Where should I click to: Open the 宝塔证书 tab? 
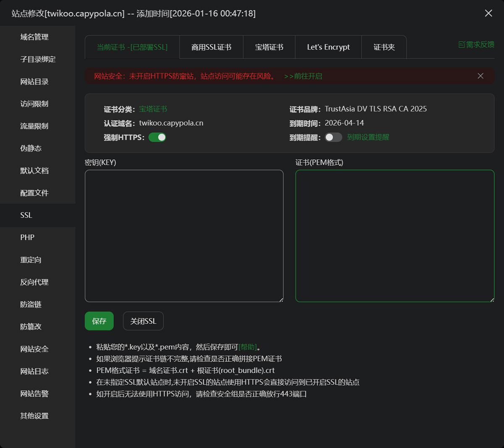click(269, 47)
